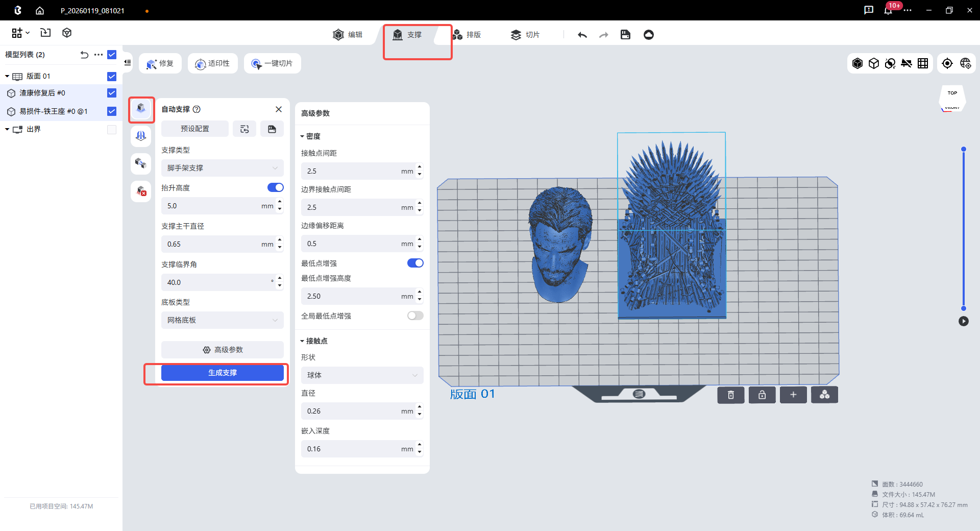Viewport: 980px width, 531px height.
Task: Enable the 全局最低点增强 switch
Action: (415, 316)
